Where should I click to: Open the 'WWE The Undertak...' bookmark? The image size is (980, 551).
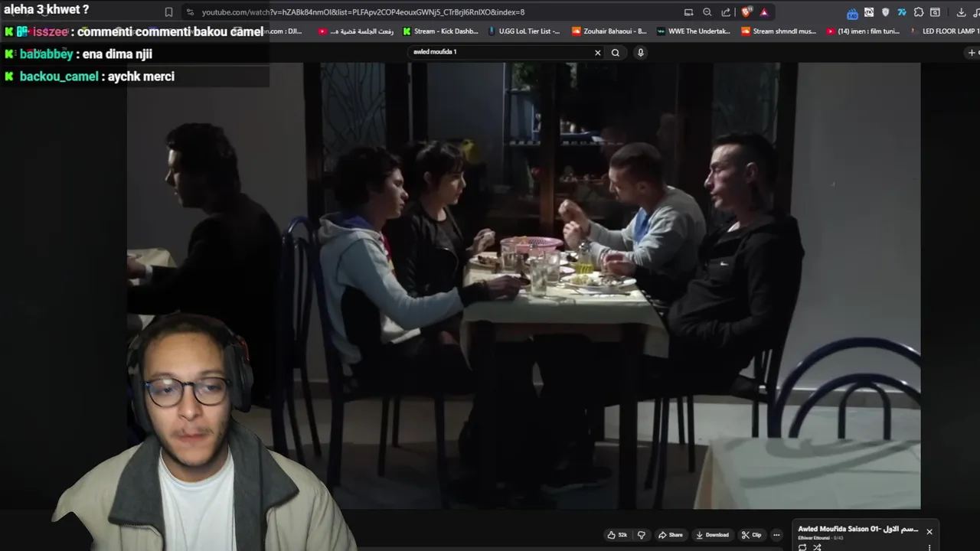click(694, 31)
